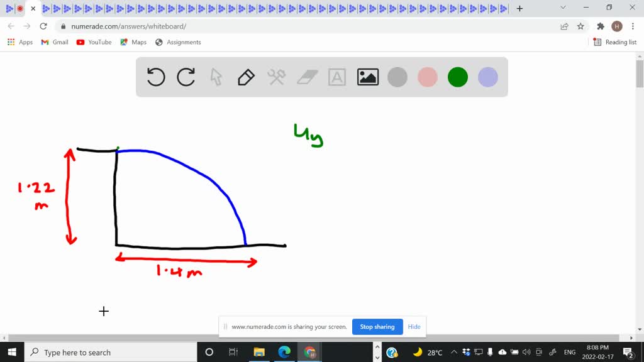The height and width of the screenshot is (362, 644).
Task: Click the Stop sharing button
Action: coord(377,326)
